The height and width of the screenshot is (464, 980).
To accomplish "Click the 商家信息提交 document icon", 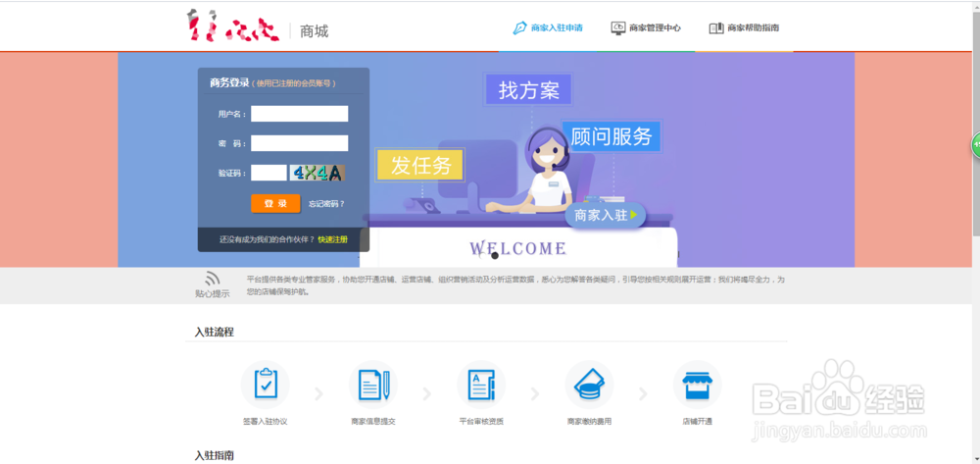I will [373, 385].
